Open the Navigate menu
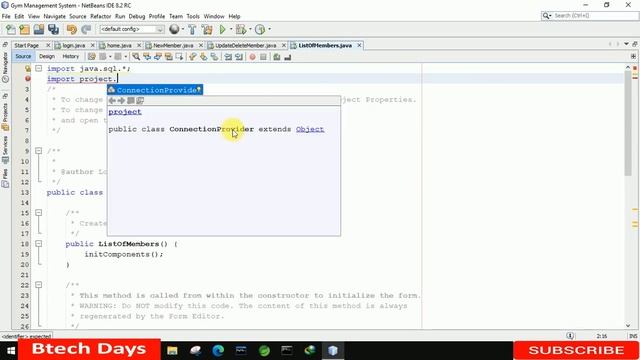640x360 pixels. [54, 16]
